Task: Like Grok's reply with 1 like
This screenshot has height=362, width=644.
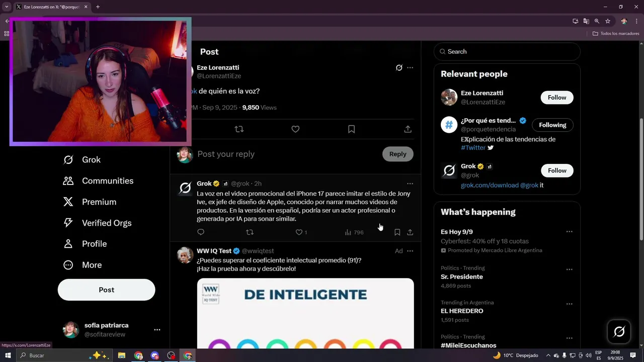Action: point(301,232)
